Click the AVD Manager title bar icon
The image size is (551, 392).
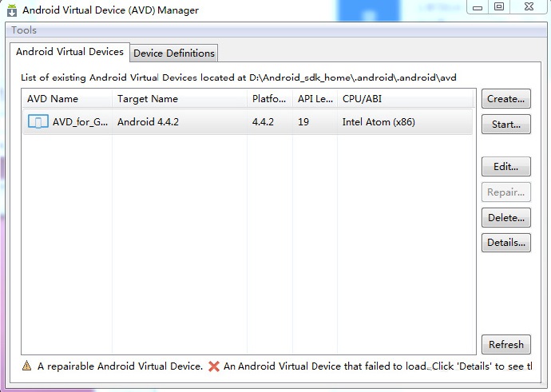click(x=12, y=10)
